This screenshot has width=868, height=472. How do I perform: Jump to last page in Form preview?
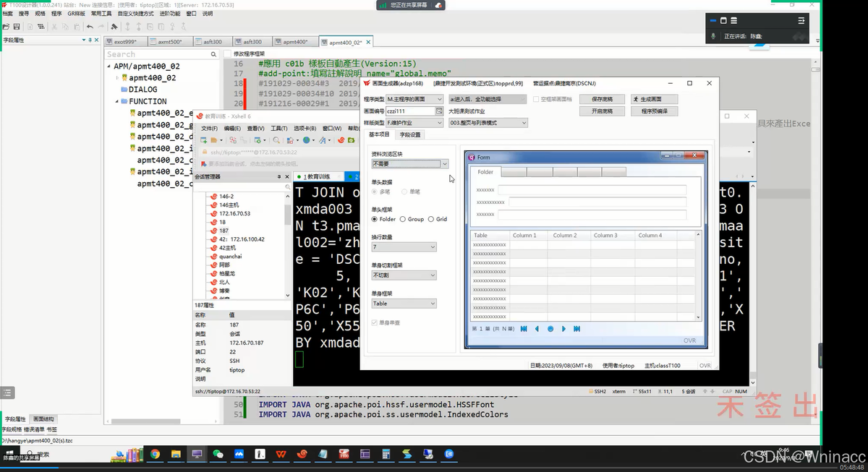(x=576, y=329)
